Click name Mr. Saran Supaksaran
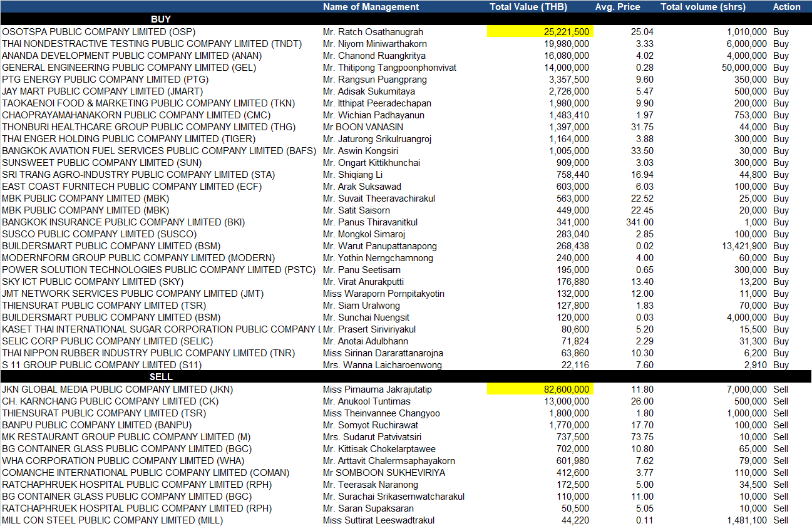812x526 pixels. coord(368,508)
